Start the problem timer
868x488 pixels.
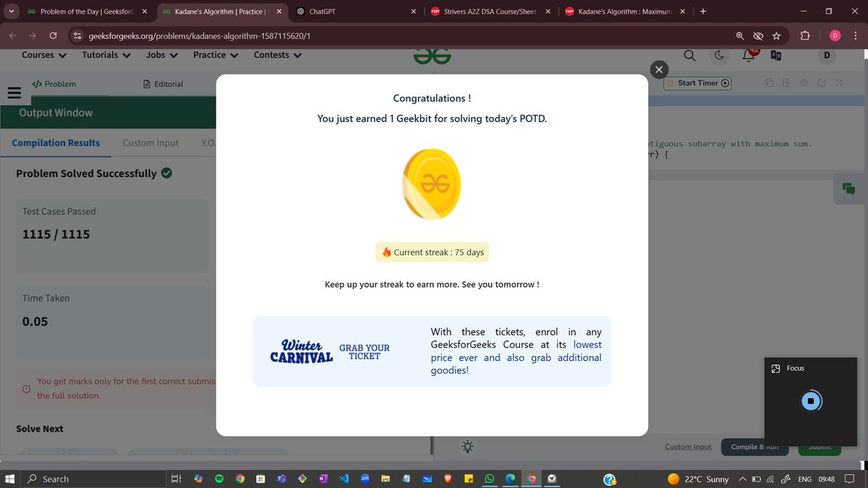[697, 83]
